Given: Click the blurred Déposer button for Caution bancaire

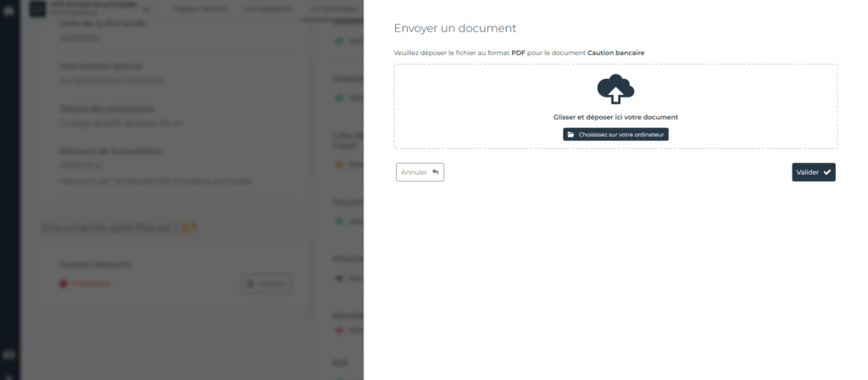Looking at the screenshot, I should pyautogui.click(x=266, y=284).
